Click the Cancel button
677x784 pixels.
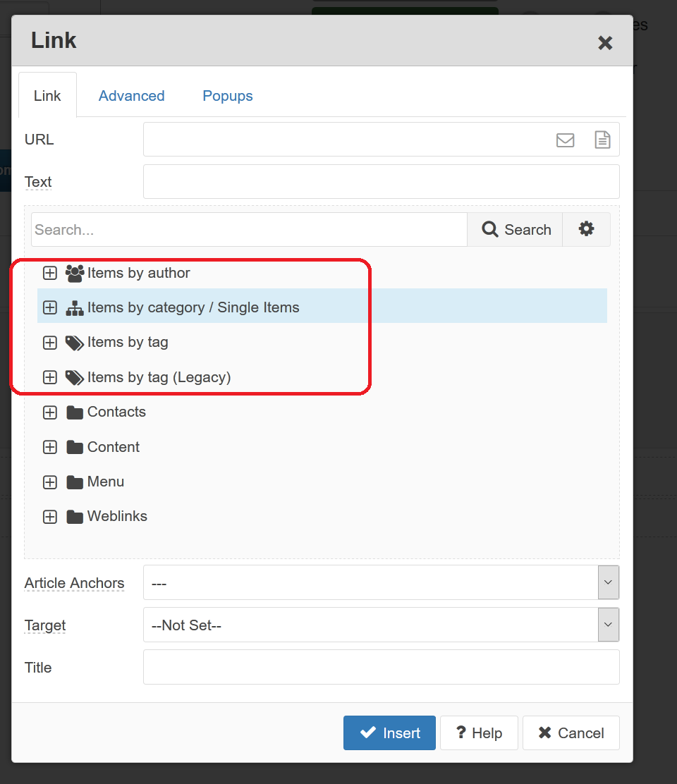(x=571, y=733)
